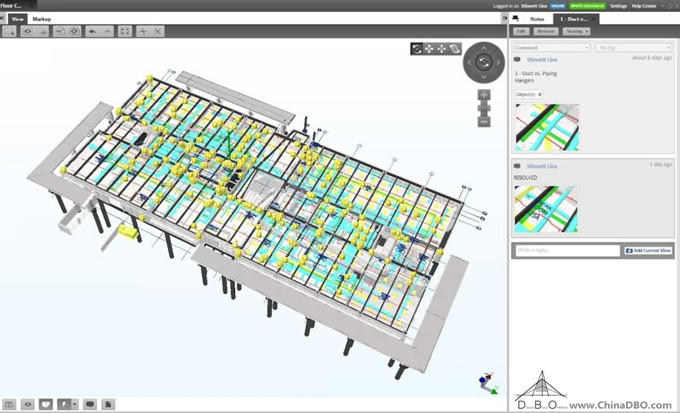Click the navigation wheel down arrow
This screenshot has width=680, height=413.
(484, 77)
